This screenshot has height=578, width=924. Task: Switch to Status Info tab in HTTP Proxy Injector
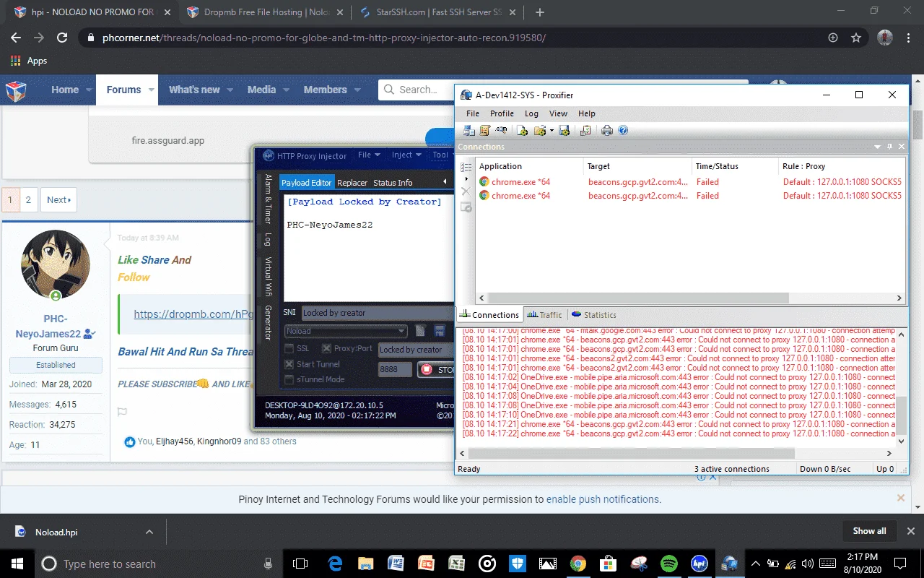point(393,183)
